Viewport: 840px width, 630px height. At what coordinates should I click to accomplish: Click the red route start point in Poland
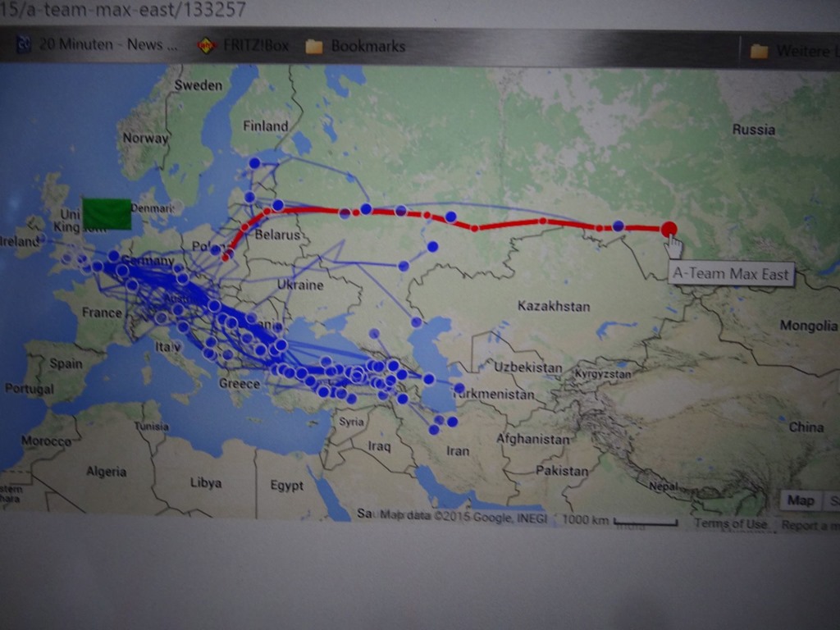click(226, 256)
